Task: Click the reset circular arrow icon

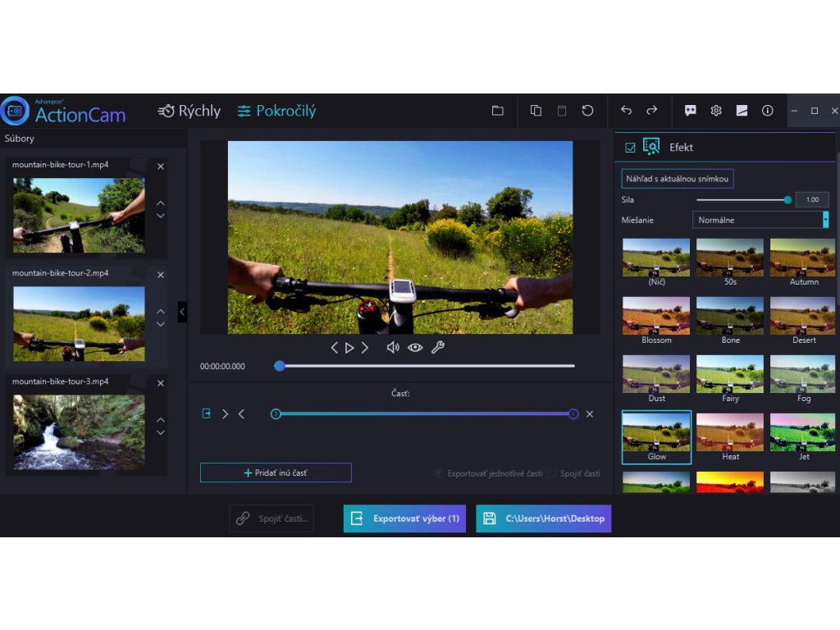Action: coord(587,111)
